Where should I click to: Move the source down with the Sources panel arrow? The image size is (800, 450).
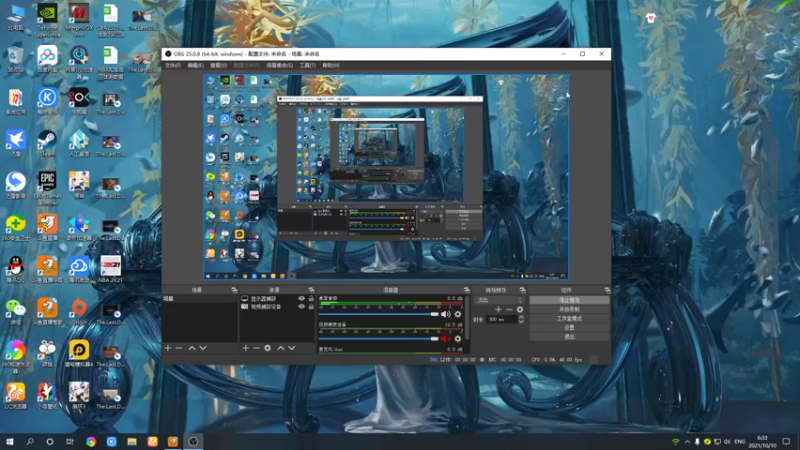pyautogui.click(x=292, y=348)
